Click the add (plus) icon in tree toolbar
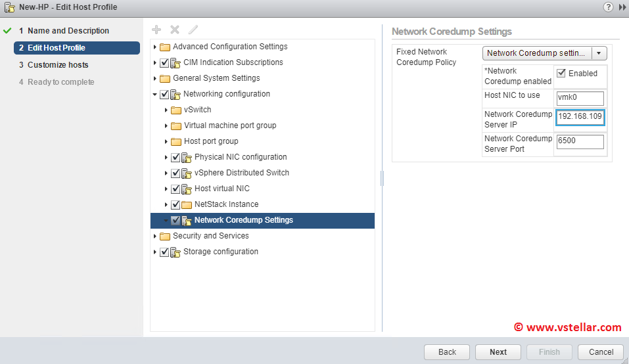The height and width of the screenshot is (364, 629). pyautogui.click(x=156, y=30)
